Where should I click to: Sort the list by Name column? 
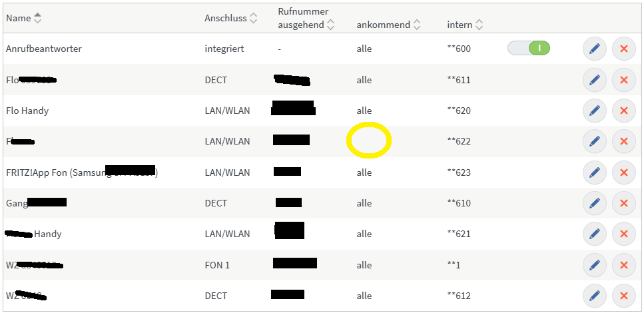38,18
